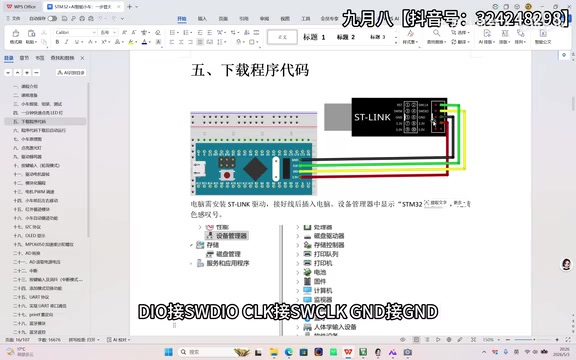Open File Explorer from taskbar
This screenshot has width=576, height=360.
click(x=274, y=352)
